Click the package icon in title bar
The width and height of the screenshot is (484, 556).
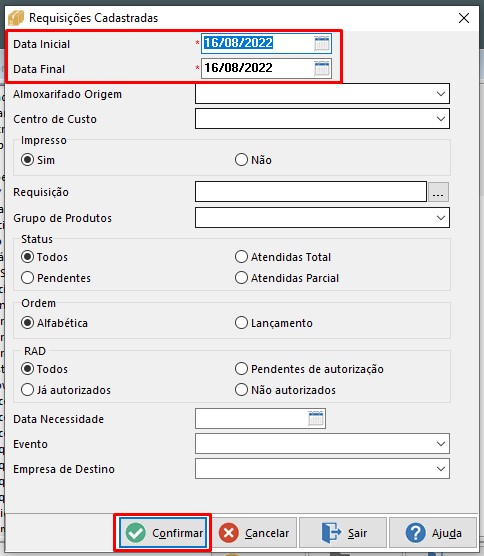[16, 18]
